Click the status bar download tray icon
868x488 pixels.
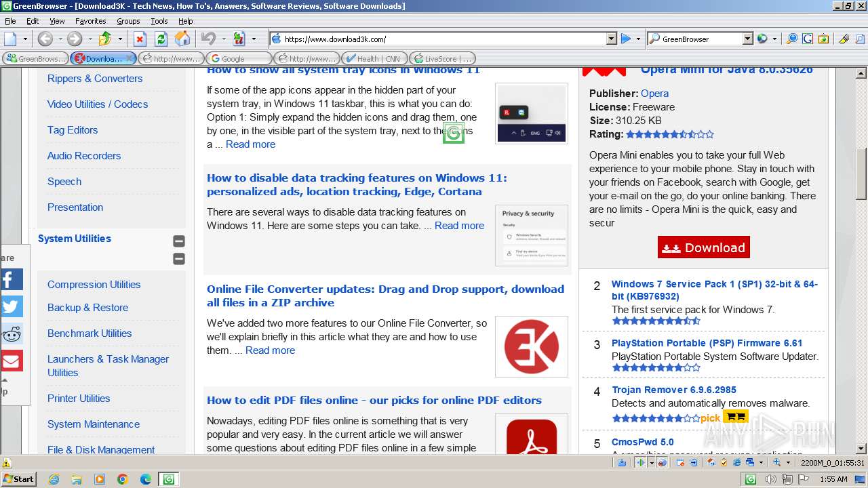[x=622, y=463]
